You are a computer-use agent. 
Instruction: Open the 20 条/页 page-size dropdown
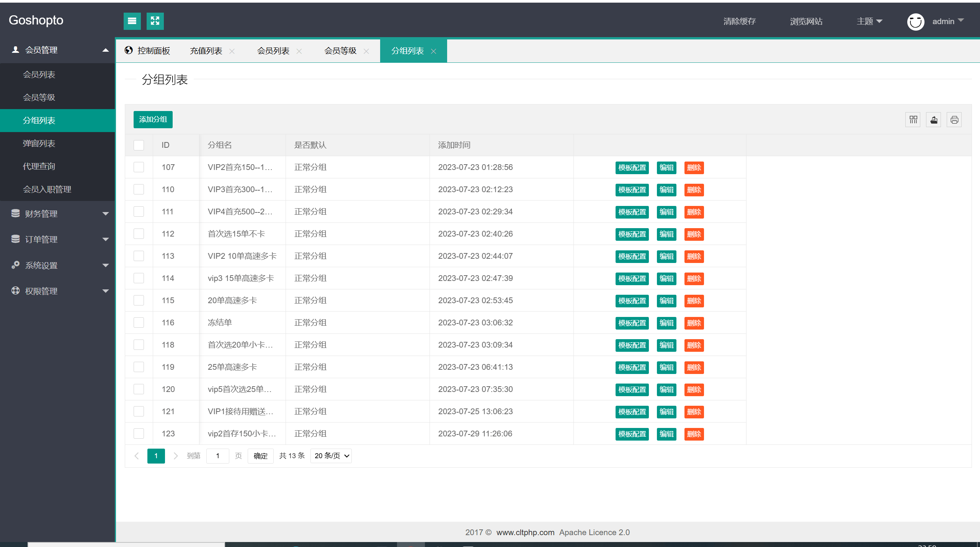pos(331,456)
